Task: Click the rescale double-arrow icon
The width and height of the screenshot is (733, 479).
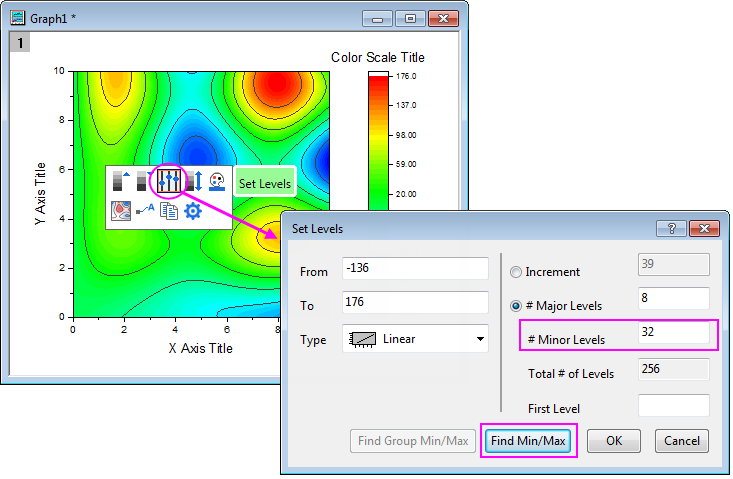Action: 194,181
